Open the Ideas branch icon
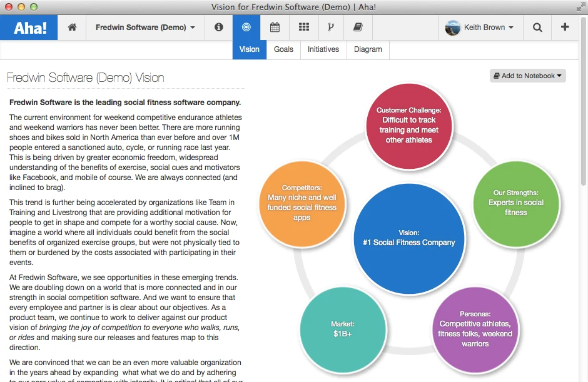Image resolution: width=588 pixels, height=382 pixels. (x=331, y=27)
